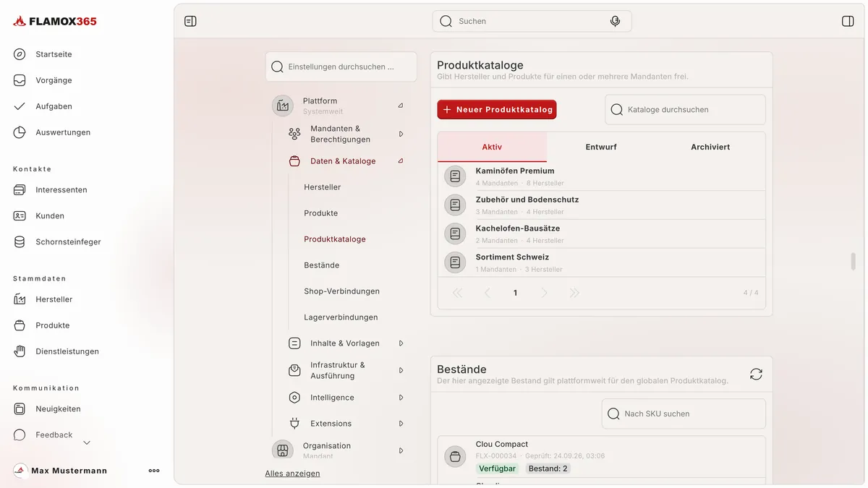The width and height of the screenshot is (868, 488).
Task: Open Produkte in settings tree
Action: [321, 213]
